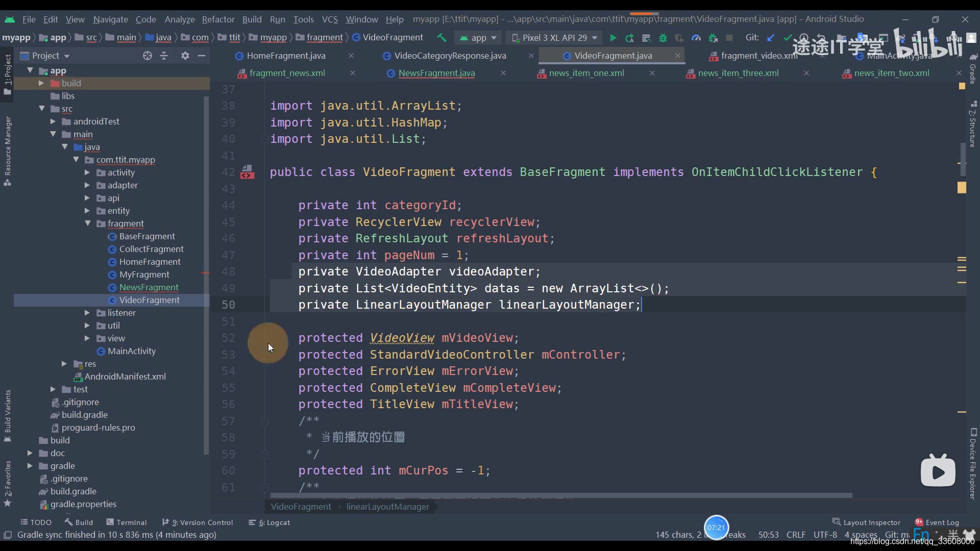This screenshot has height=551, width=980.
Task: Click locate-file crosshair icon in Project panel
Action: pos(148,56)
